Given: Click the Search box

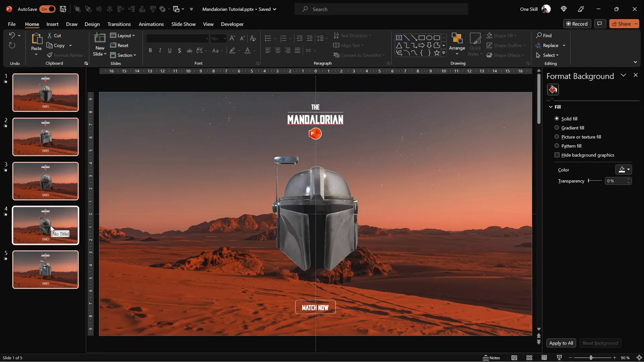Looking at the screenshot, I should click(x=381, y=9).
